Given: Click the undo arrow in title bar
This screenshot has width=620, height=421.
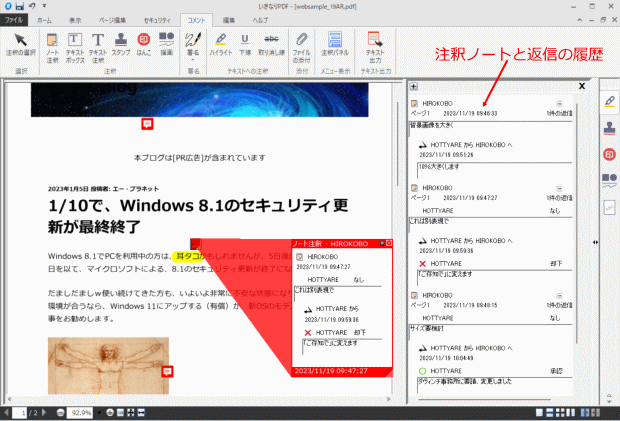Looking at the screenshot, I should (32, 6).
